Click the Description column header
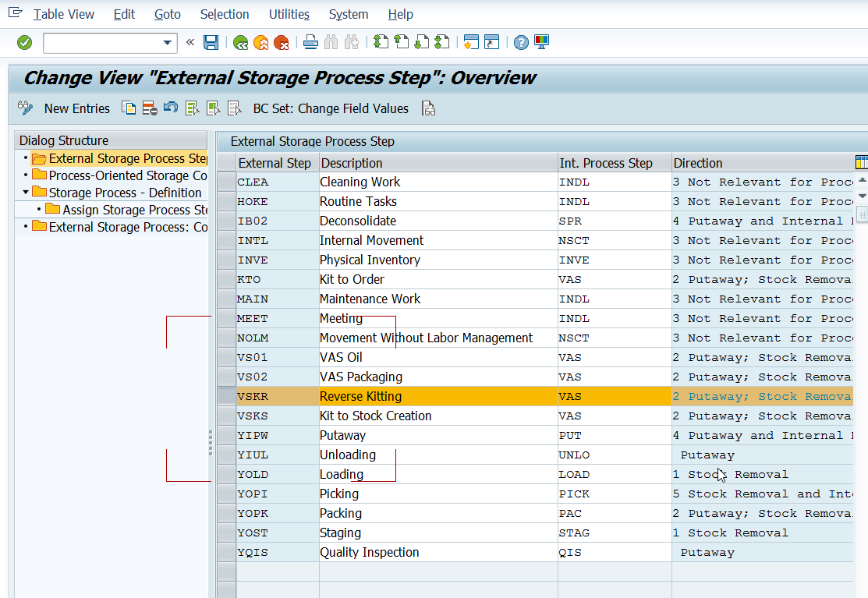 (x=438, y=163)
